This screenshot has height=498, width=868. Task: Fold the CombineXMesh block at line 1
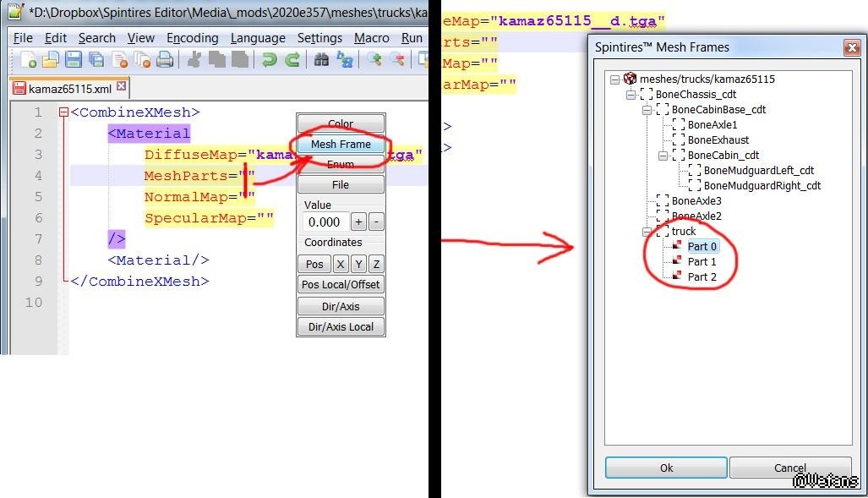tap(63, 112)
